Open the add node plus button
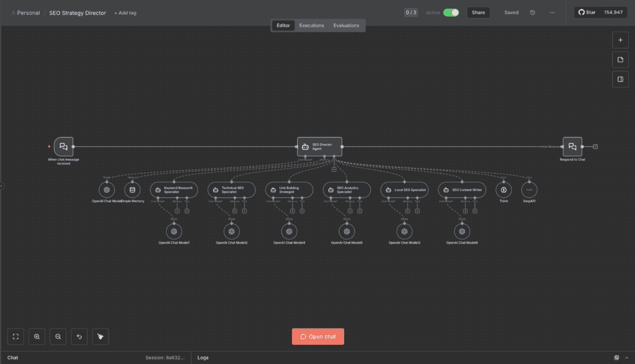The height and width of the screenshot is (364, 635). [x=619, y=40]
